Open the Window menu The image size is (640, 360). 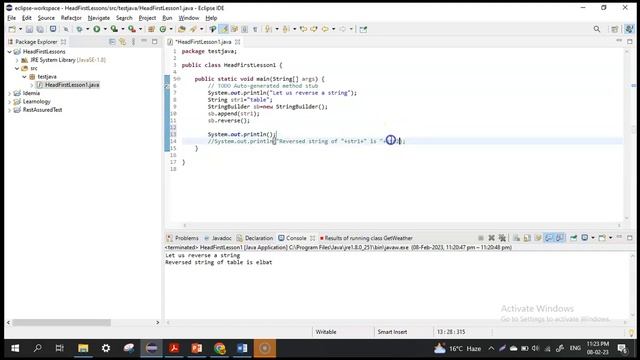pos(189,18)
